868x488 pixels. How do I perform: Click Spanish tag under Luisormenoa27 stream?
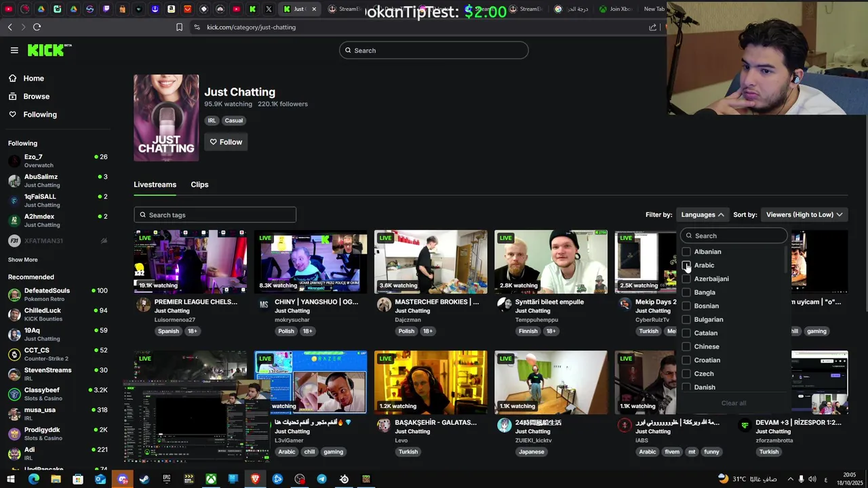(168, 331)
